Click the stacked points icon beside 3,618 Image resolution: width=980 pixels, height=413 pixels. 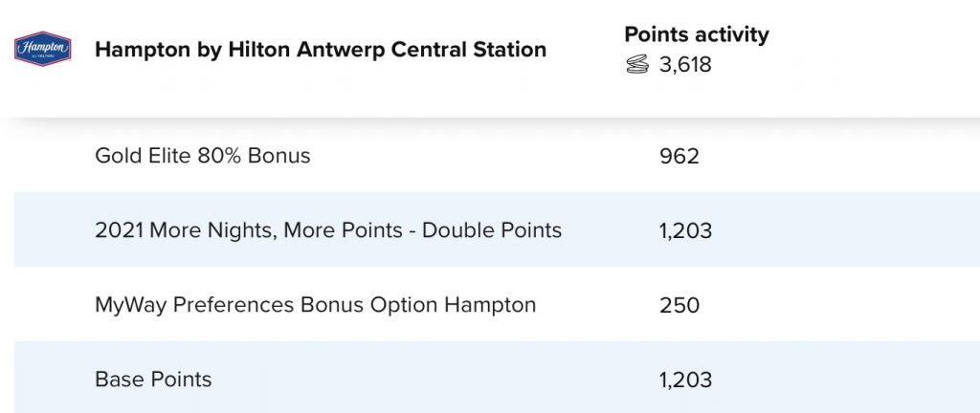tap(637, 65)
